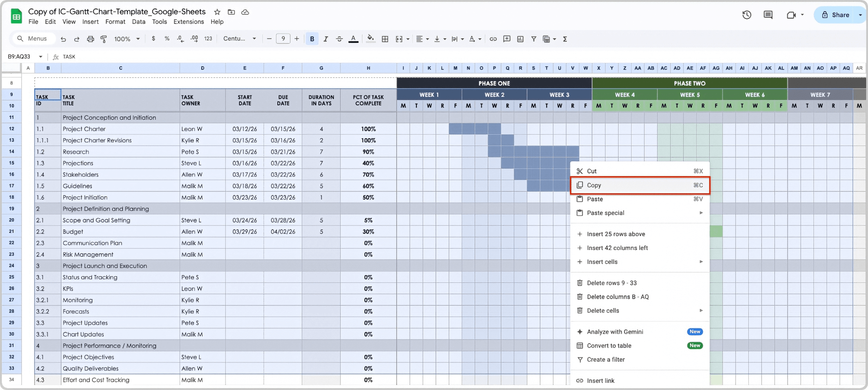Click the move to folder icon

pyautogui.click(x=231, y=12)
